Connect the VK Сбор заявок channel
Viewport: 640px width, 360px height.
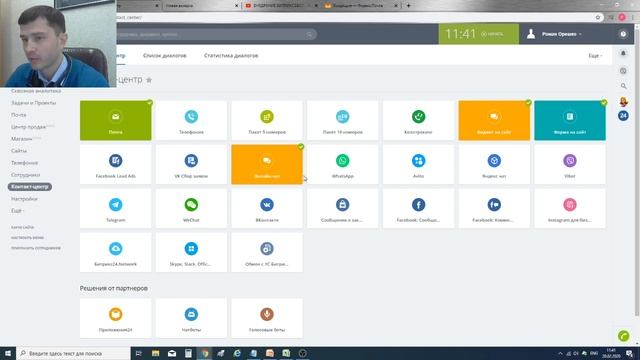191,164
